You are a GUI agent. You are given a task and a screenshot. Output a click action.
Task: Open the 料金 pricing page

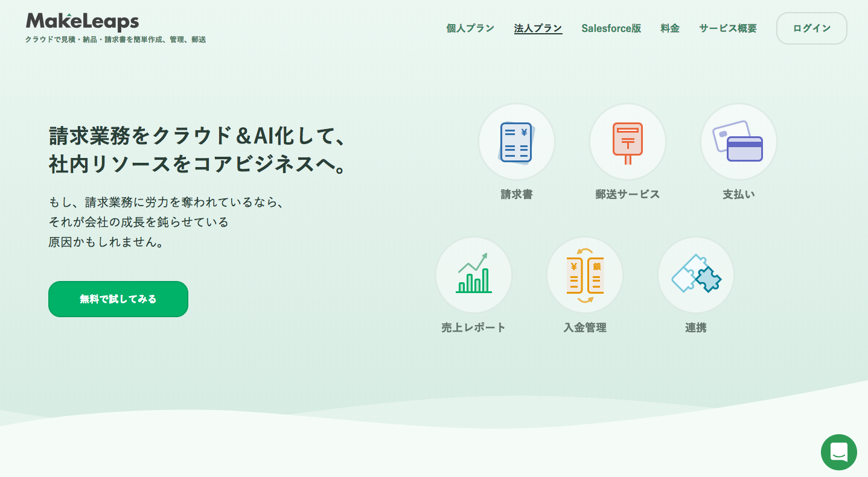pos(670,28)
